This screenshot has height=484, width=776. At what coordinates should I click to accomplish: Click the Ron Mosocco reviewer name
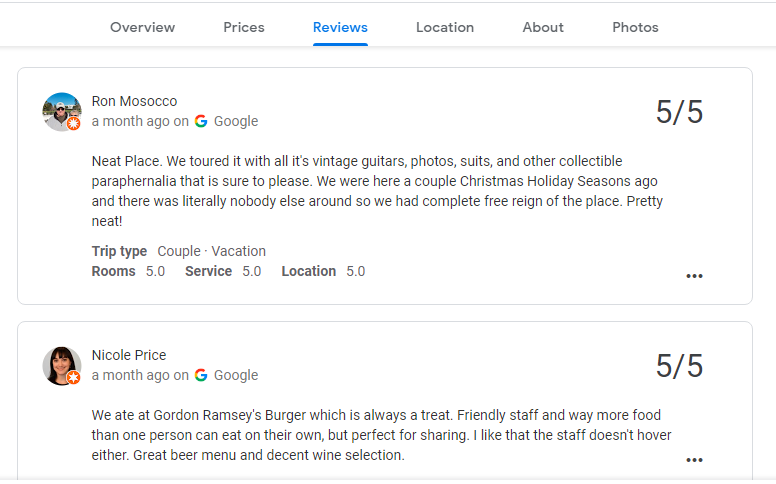click(x=134, y=101)
